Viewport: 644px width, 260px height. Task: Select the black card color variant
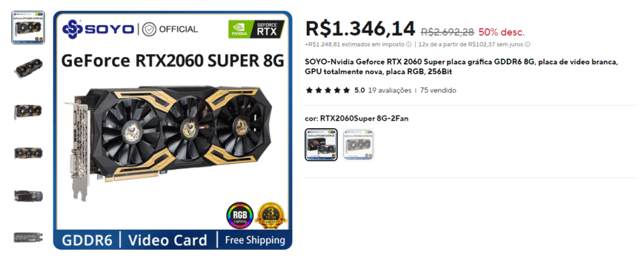(321, 144)
